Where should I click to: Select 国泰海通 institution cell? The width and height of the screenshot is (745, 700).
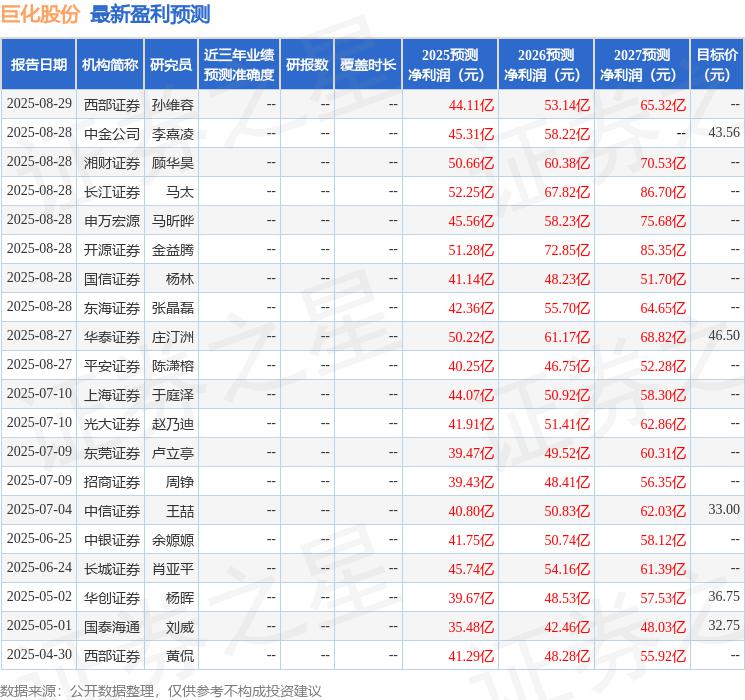point(112,627)
